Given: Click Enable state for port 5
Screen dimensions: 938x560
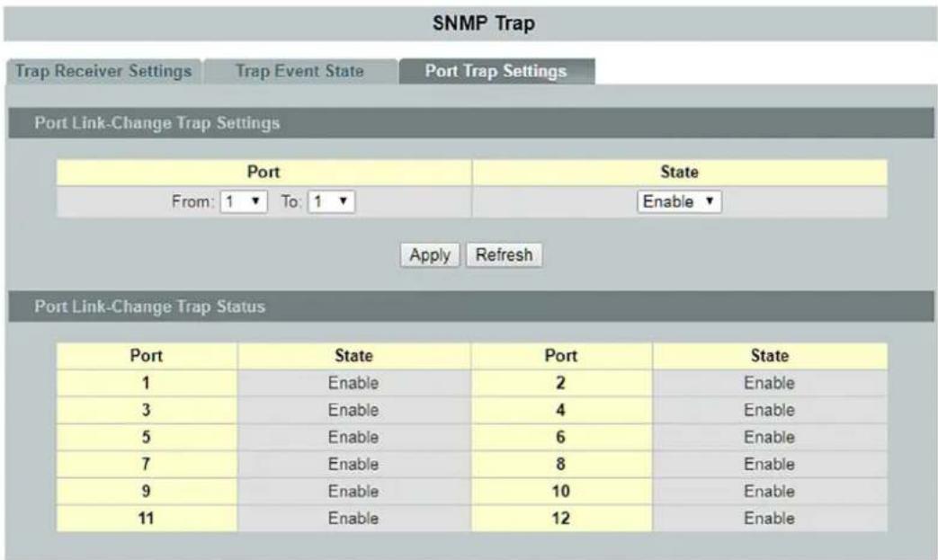Looking at the screenshot, I should click(x=353, y=437).
